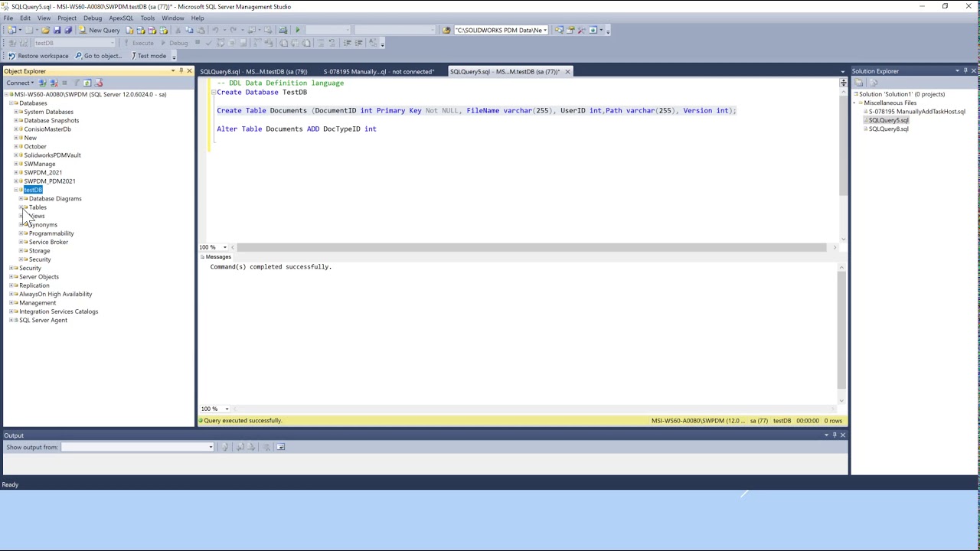Expand the SWPDM_2021 database
Screen dimensions: 980x551
[x=16, y=172]
